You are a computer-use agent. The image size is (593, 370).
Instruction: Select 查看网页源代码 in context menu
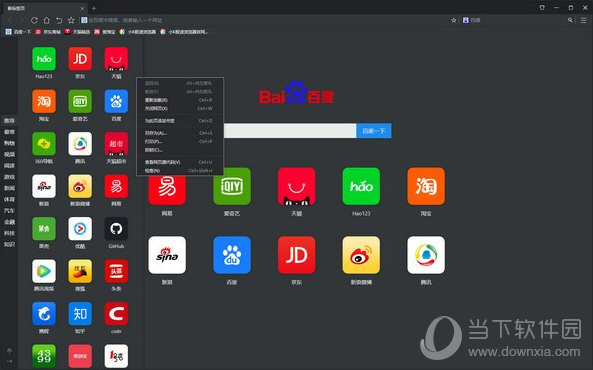(180, 162)
